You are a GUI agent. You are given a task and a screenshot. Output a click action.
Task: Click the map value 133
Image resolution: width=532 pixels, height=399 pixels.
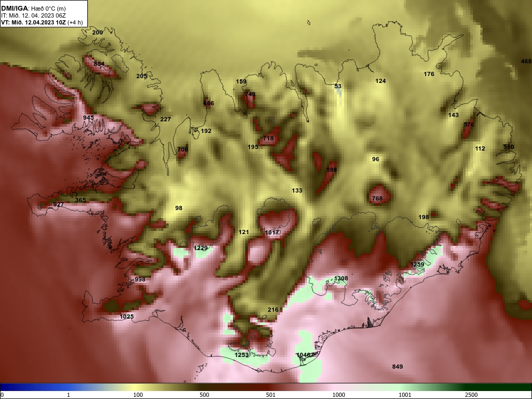coord(297,190)
